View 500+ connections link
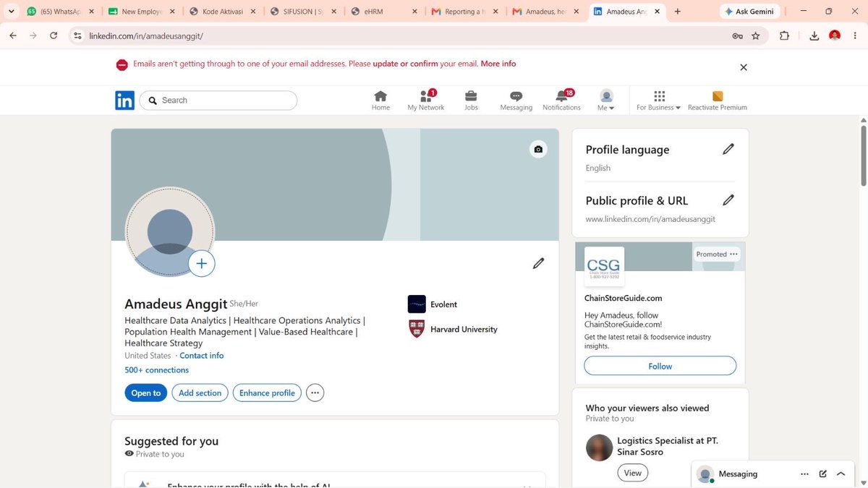 click(157, 370)
